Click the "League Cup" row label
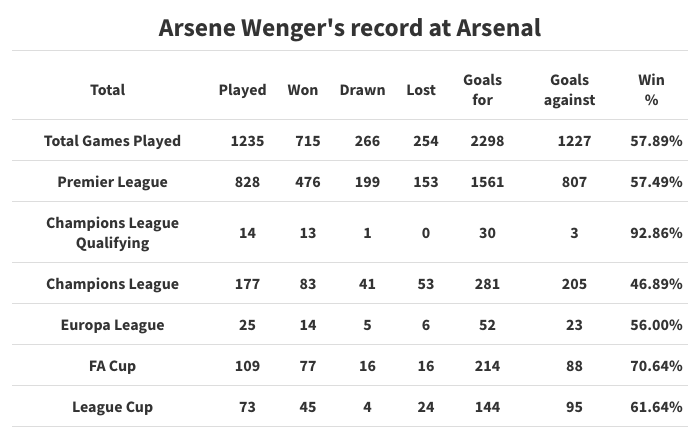The height and width of the screenshot is (433, 700). tap(112, 407)
